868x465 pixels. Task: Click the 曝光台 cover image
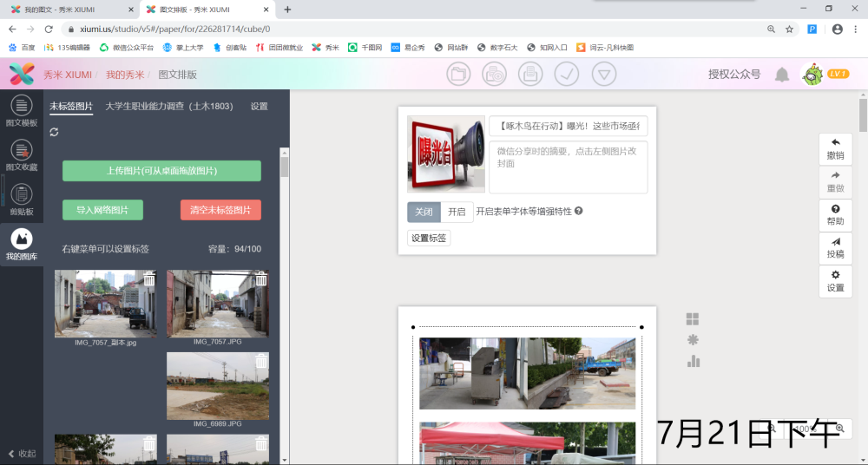(x=446, y=154)
